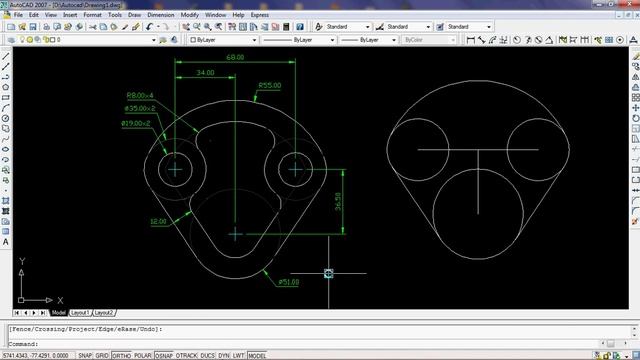Image resolution: width=640 pixels, height=360 pixels.
Task: Toggle OTRACK in status bar
Action: [187, 356]
